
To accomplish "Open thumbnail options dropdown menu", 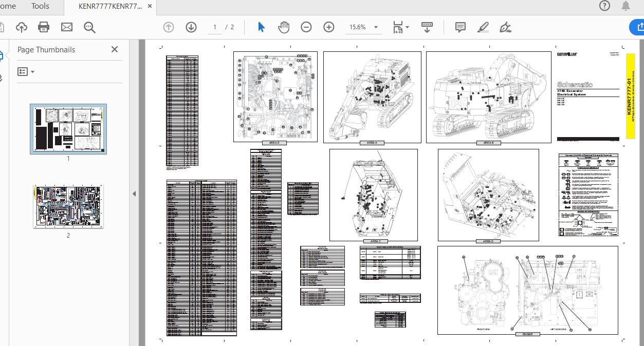I will click(26, 72).
